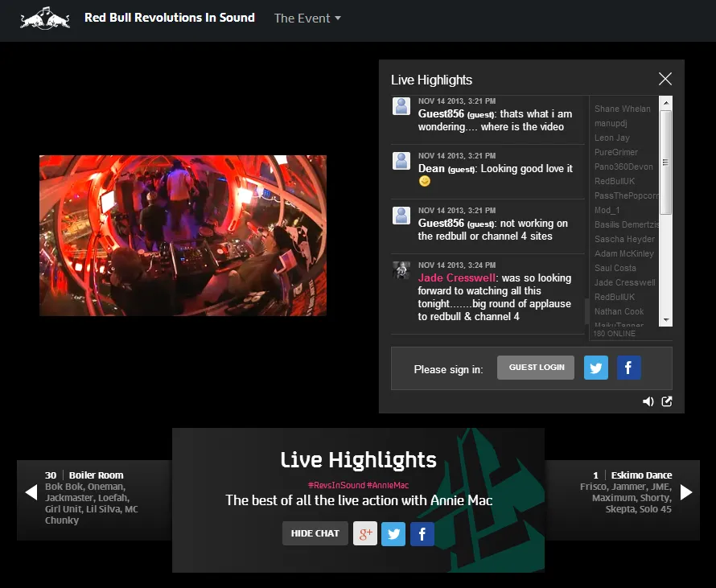Select Nathan Cook in users list
This screenshot has width=716, height=588.
pyautogui.click(x=619, y=311)
